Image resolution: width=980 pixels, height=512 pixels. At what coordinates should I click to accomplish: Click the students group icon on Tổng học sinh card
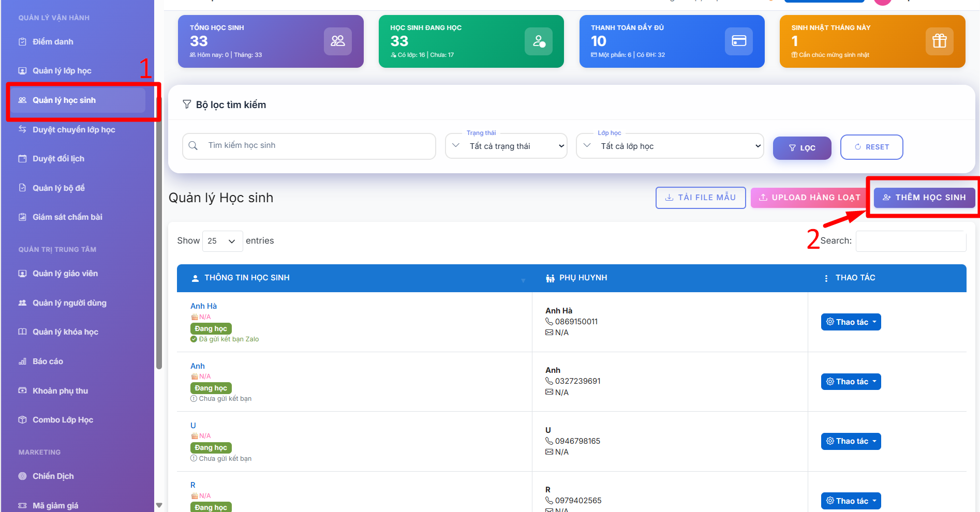click(337, 41)
